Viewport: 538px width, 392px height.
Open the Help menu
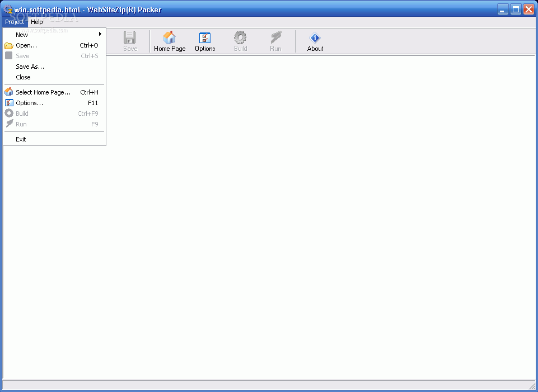point(37,22)
